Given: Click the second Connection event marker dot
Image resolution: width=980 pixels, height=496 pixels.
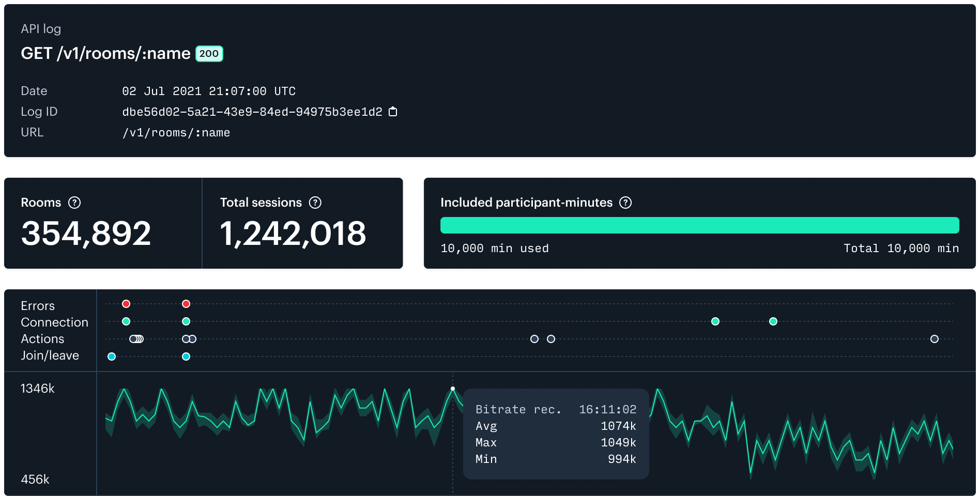Looking at the screenshot, I should (186, 321).
